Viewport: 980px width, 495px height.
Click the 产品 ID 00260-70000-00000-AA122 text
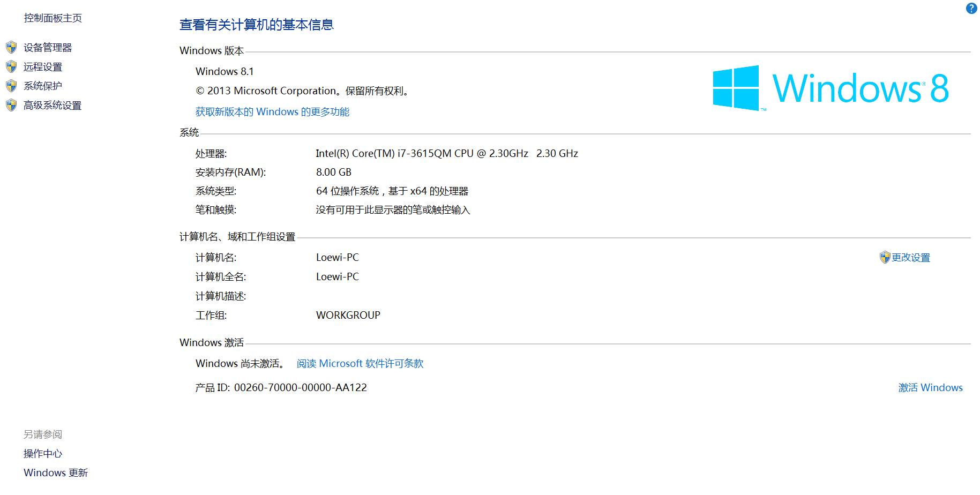281,387
